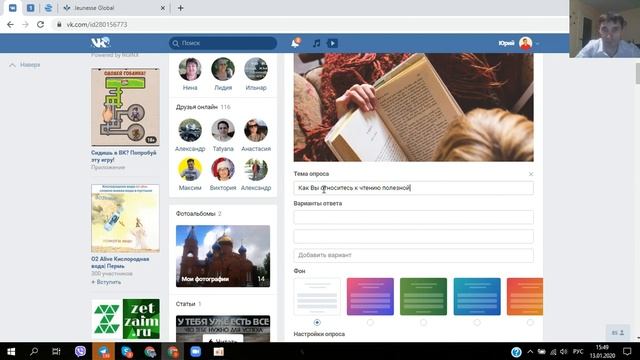
Task: Open the notifications bell in VK header
Action: coord(296,43)
